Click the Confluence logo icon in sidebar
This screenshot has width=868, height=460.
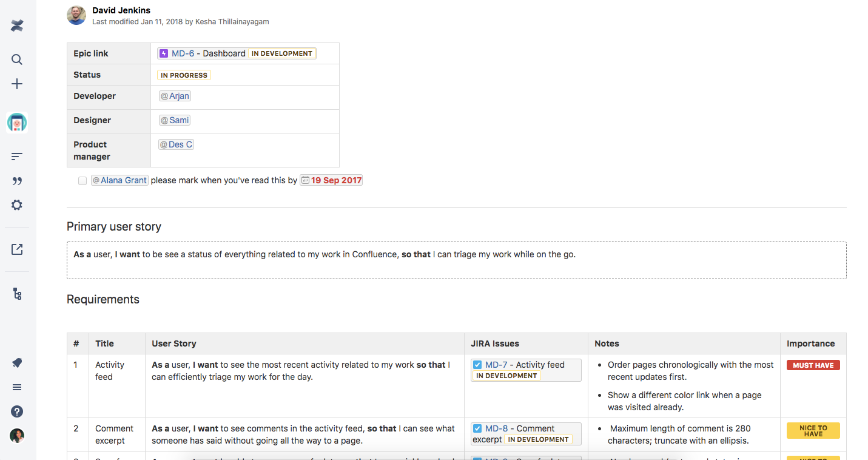[17, 25]
